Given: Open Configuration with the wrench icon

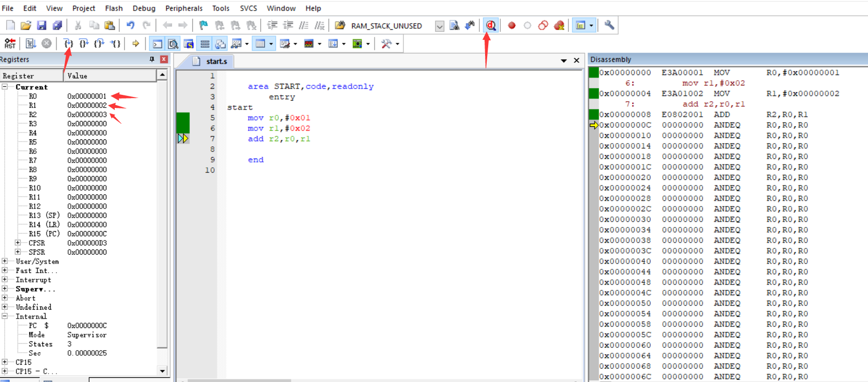Looking at the screenshot, I should [x=609, y=25].
